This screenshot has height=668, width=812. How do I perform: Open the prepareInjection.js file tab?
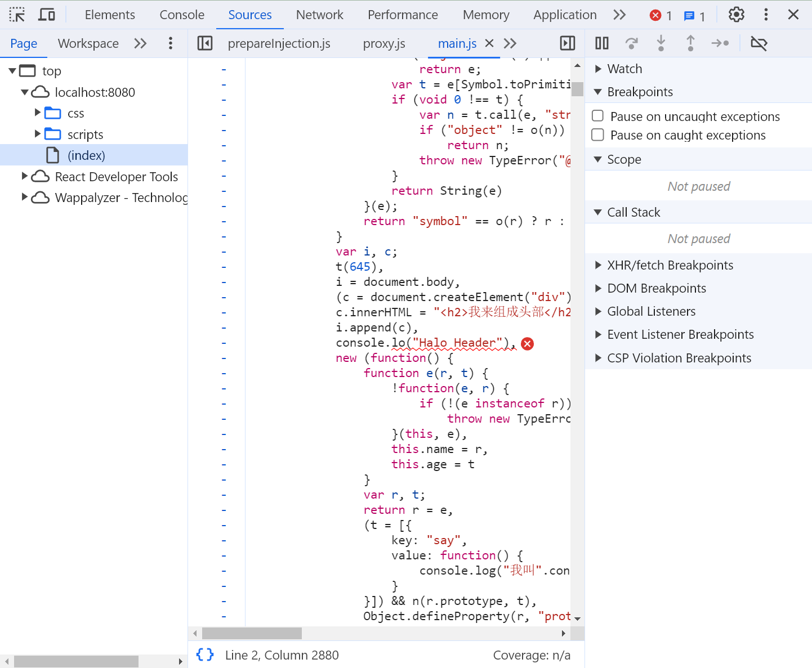(279, 43)
